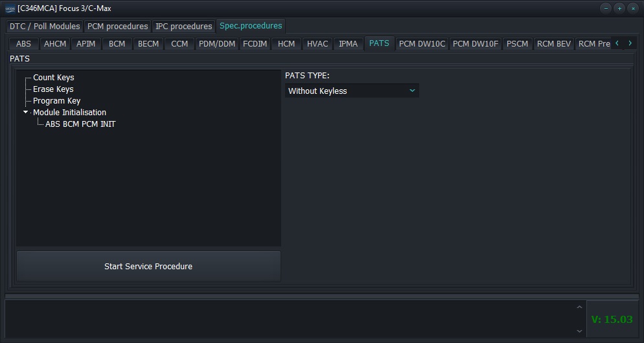Click inside the output log area
The image size is (644, 343).
[292, 318]
